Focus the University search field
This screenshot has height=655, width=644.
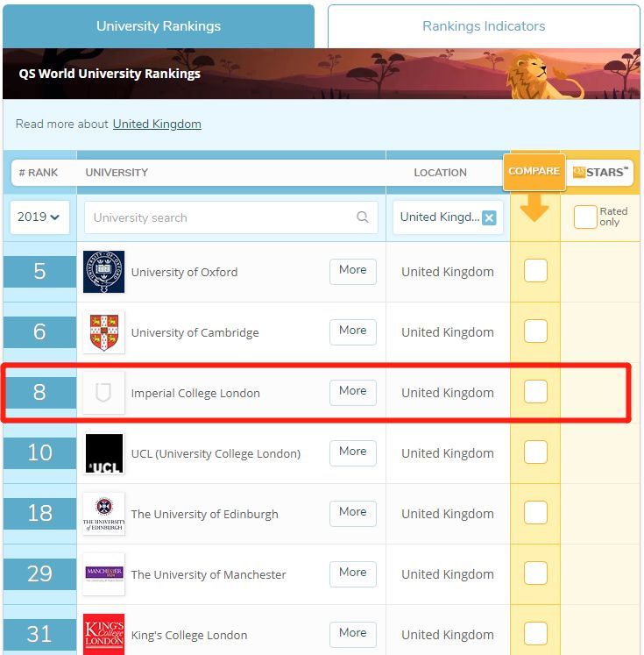coord(230,217)
